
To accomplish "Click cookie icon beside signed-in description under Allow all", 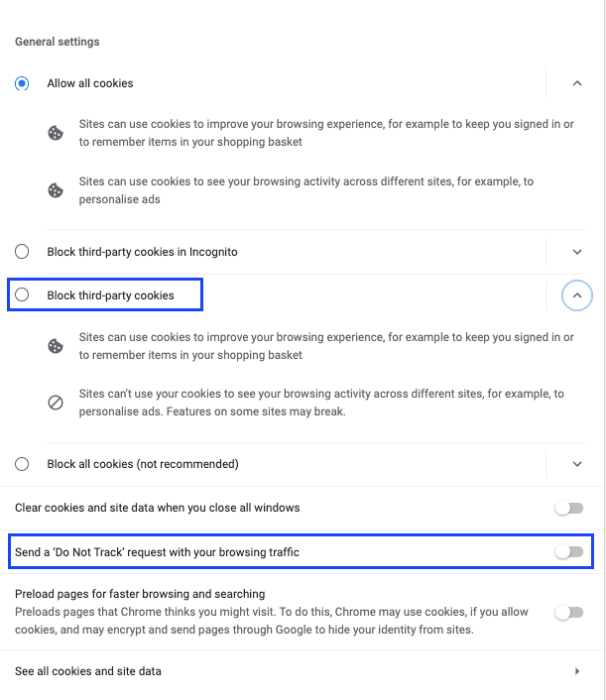I will [x=56, y=133].
